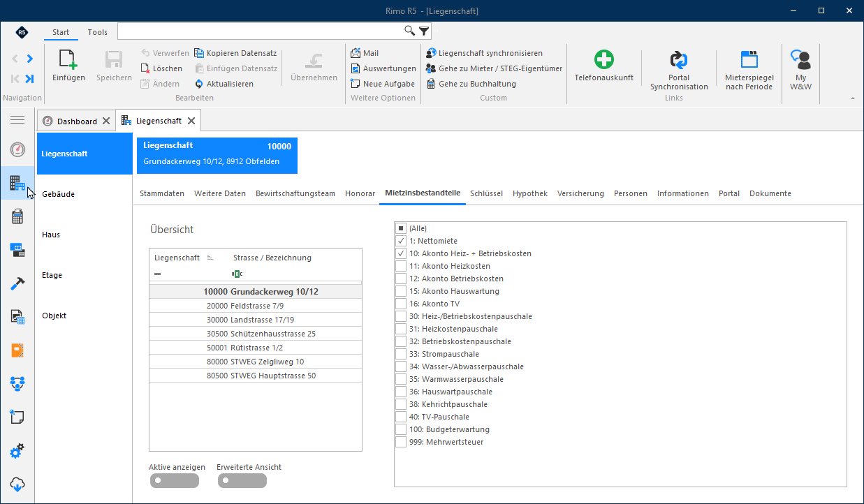Check 100: Budgeterwartung
Viewport: 864px width, 504px height.
pos(401,429)
